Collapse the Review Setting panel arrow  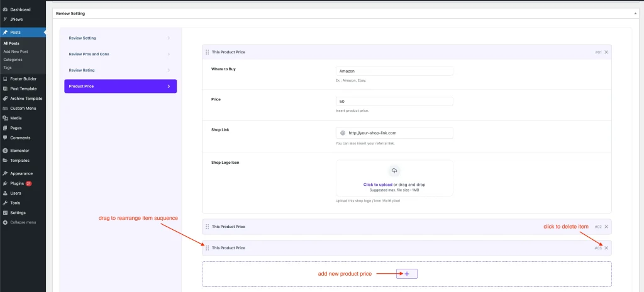click(x=636, y=13)
